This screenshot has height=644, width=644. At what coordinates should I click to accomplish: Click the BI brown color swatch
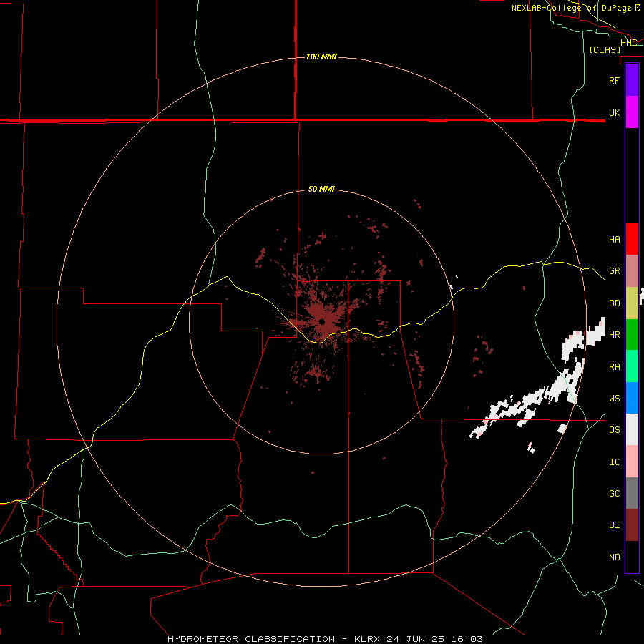(x=632, y=525)
